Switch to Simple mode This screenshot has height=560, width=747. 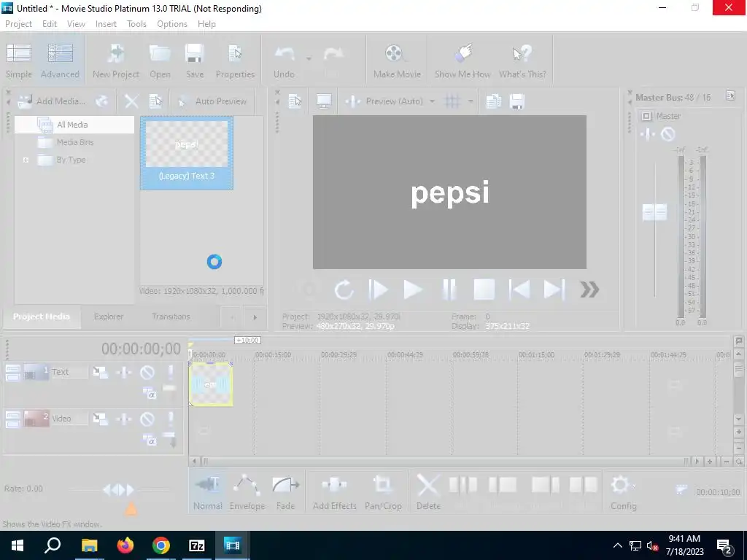tap(19, 61)
